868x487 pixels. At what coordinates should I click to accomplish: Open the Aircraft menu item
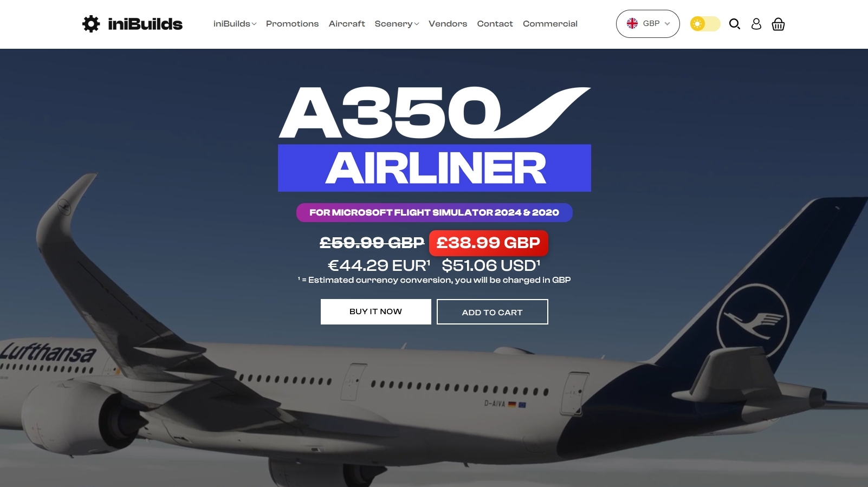click(347, 24)
